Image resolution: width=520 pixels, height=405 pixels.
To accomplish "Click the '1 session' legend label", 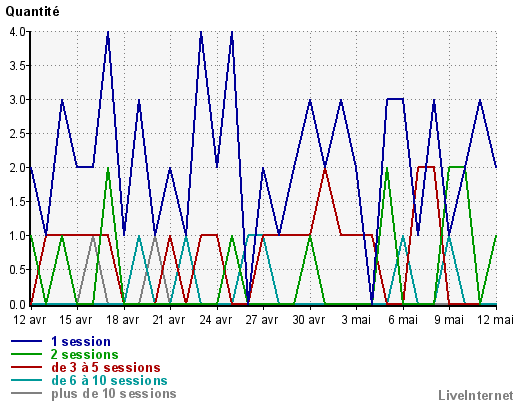I will pos(81,342).
